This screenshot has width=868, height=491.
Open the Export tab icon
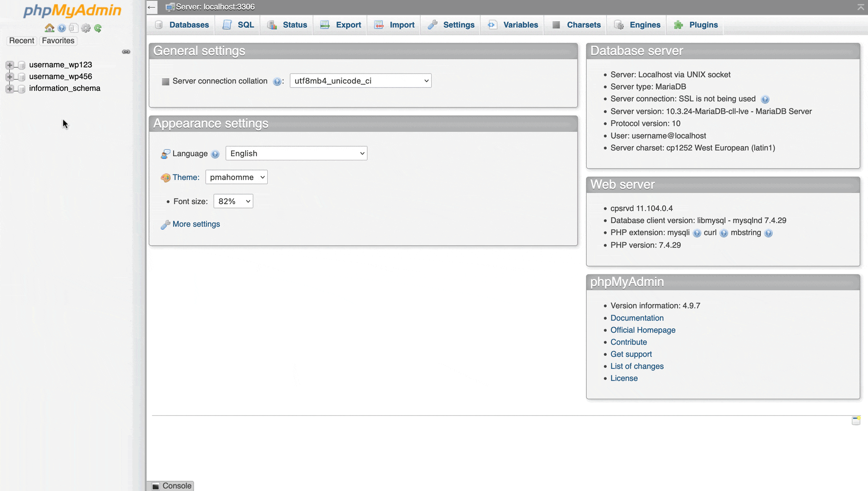[x=324, y=24]
